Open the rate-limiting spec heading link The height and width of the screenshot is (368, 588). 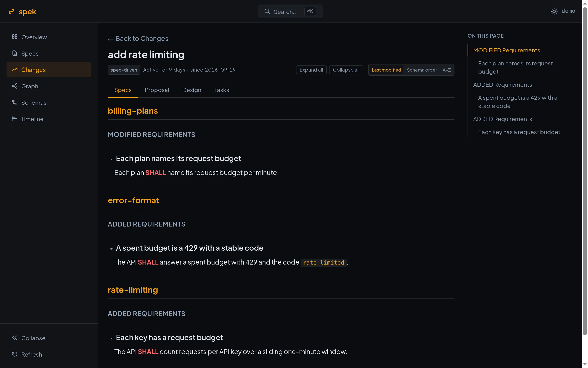133,290
